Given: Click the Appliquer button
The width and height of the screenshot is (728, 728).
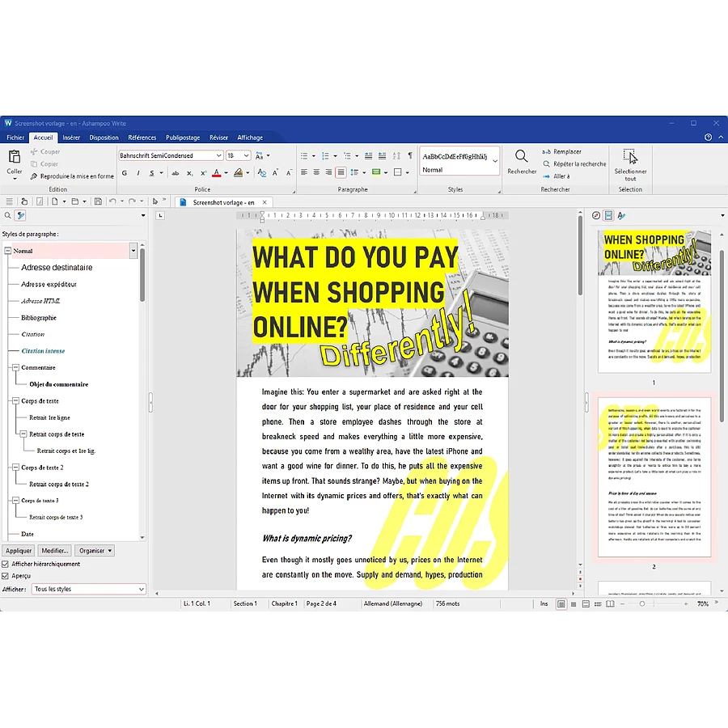Looking at the screenshot, I should click(x=19, y=551).
